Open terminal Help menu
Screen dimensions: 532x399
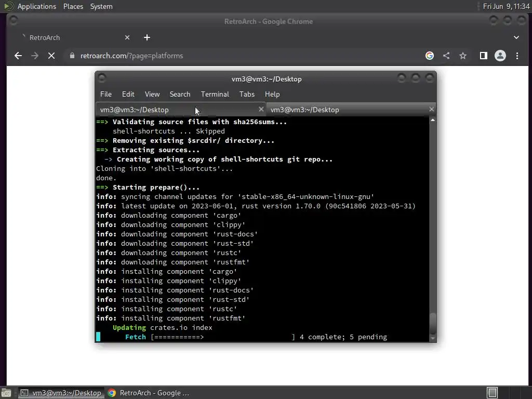click(272, 94)
